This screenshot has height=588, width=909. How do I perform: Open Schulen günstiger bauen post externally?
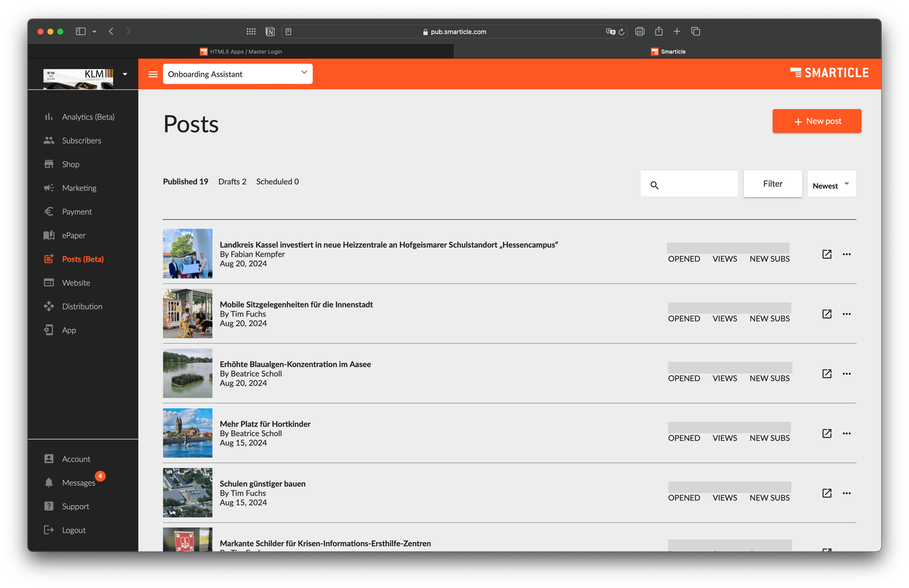(x=827, y=493)
